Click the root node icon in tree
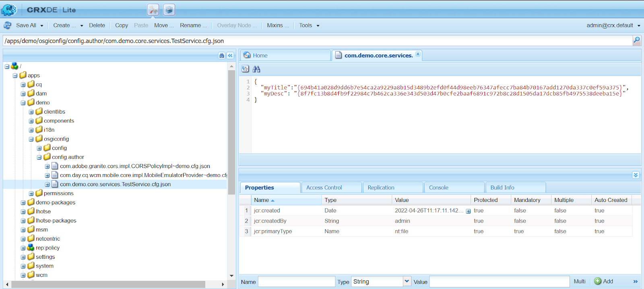 click(15, 66)
